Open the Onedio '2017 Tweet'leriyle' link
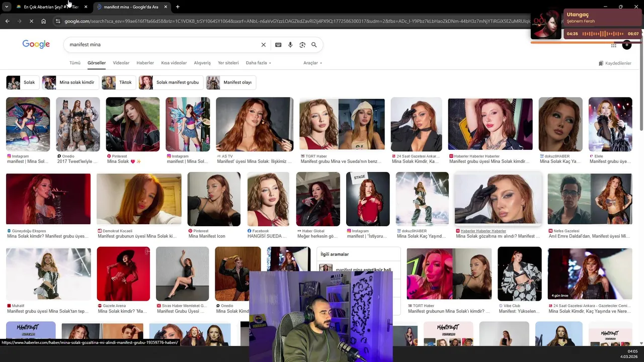Screen dimensions: 644x362 coord(77,161)
